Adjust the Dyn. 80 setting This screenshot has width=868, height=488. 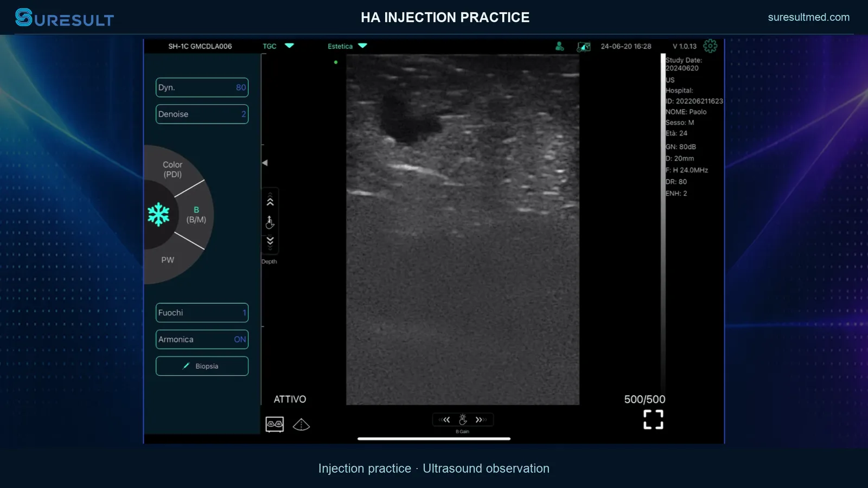coord(202,87)
